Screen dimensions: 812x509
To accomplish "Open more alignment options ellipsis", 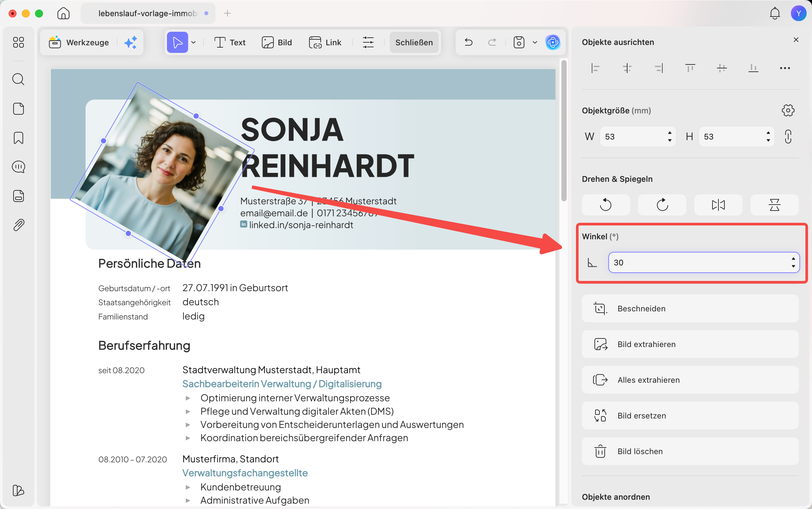I will pyautogui.click(x=785, y=68).
